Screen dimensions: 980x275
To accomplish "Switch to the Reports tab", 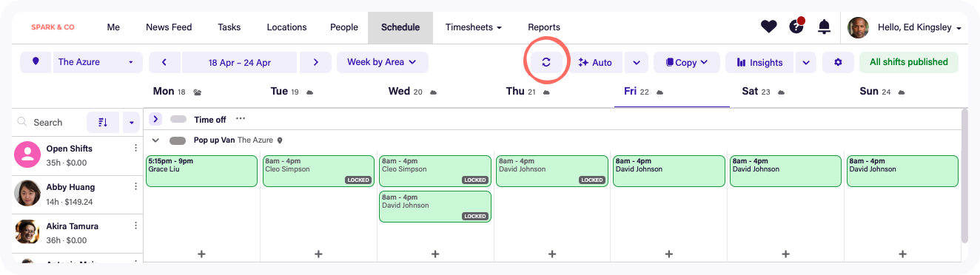I will pos(544,27).
